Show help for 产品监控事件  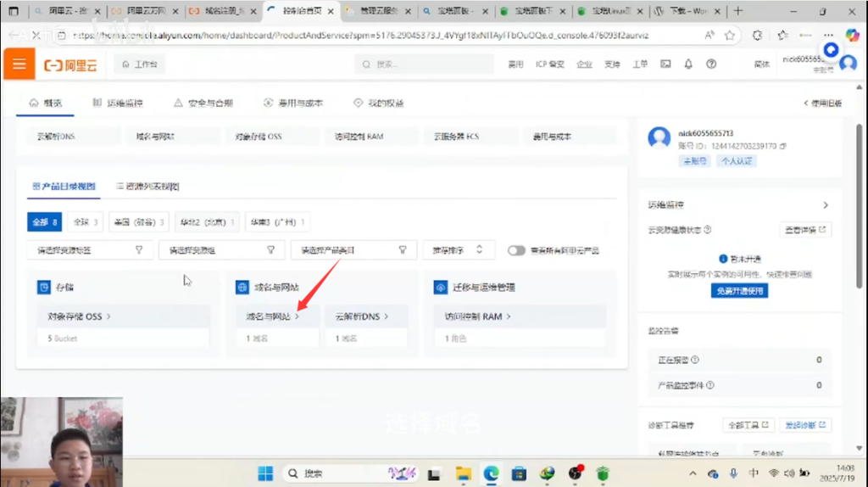pyautogui.click(x=710, y=385)
